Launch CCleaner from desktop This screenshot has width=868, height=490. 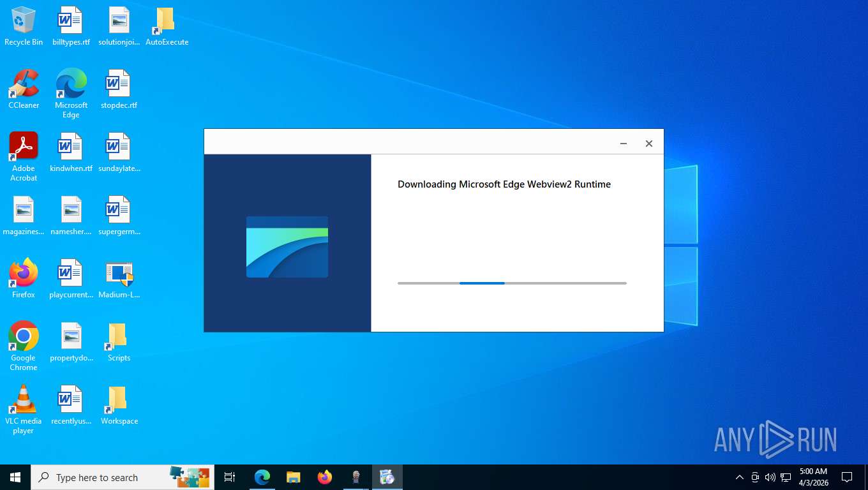coord(24,89)
